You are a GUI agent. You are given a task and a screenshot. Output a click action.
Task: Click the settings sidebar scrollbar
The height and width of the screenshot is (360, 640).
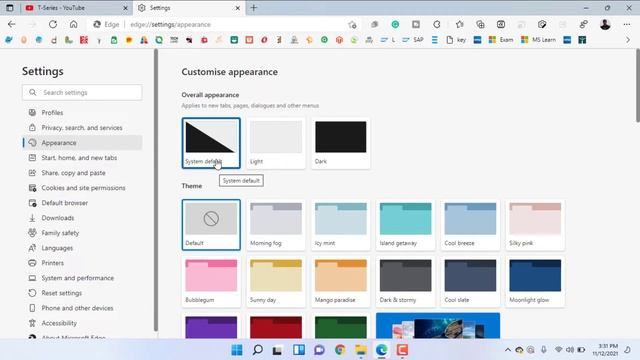pos(156,190)
